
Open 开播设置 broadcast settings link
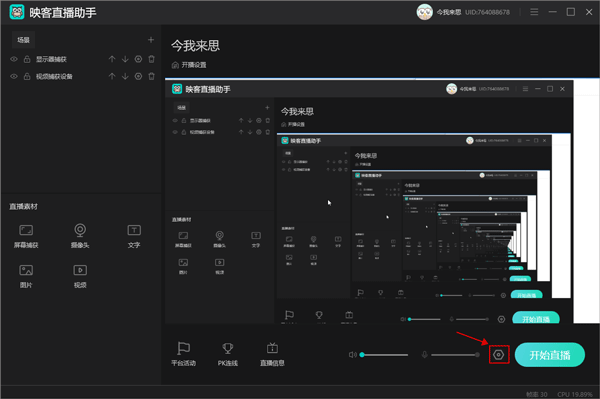pos(189,65)
